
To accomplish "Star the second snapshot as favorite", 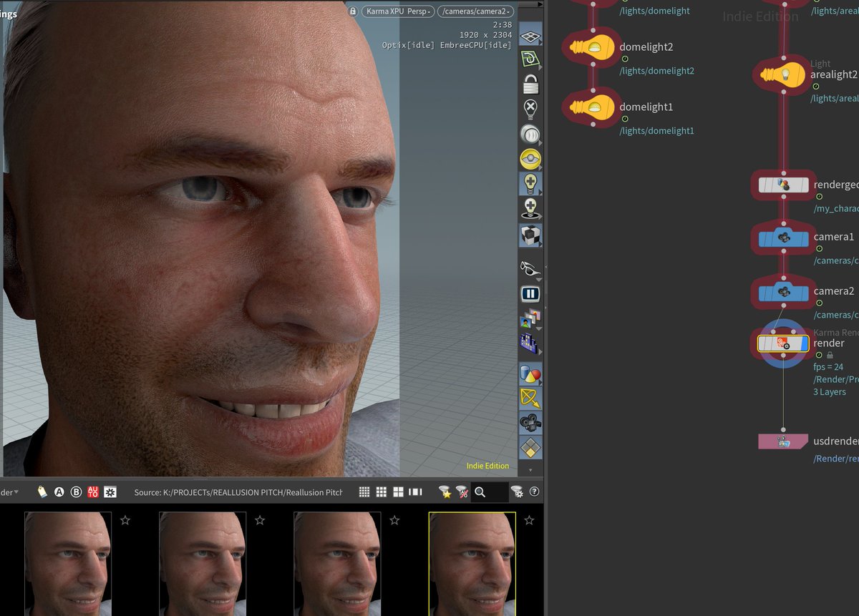I will (x=260, y=520).
